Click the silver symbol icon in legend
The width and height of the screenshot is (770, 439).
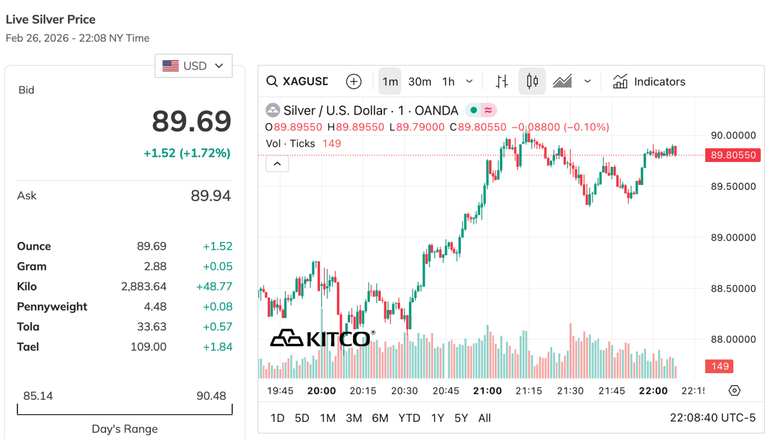[272, 110]
